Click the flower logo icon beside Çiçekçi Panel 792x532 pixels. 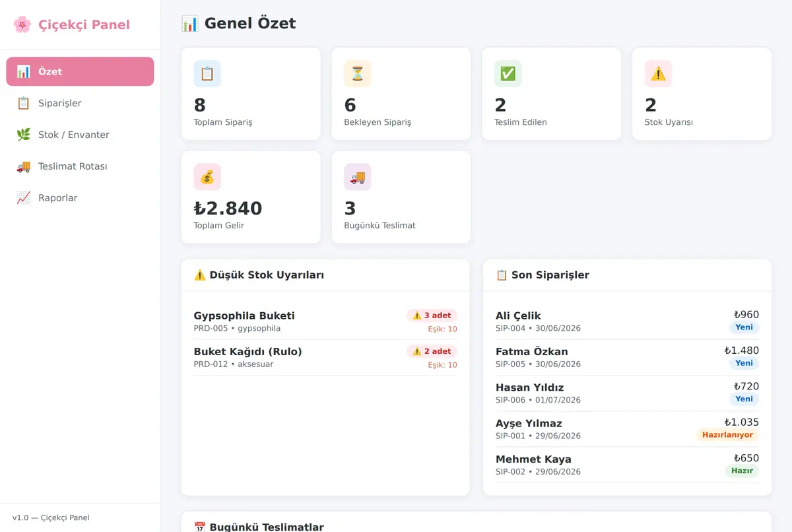pos(22,24)
